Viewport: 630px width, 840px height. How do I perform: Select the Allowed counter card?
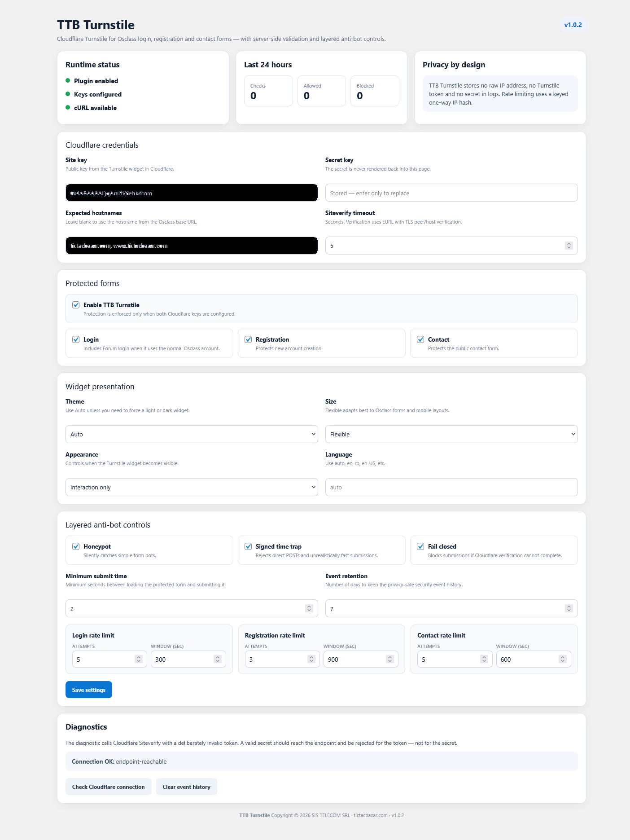pyautogui.click(x=322, y=91)
